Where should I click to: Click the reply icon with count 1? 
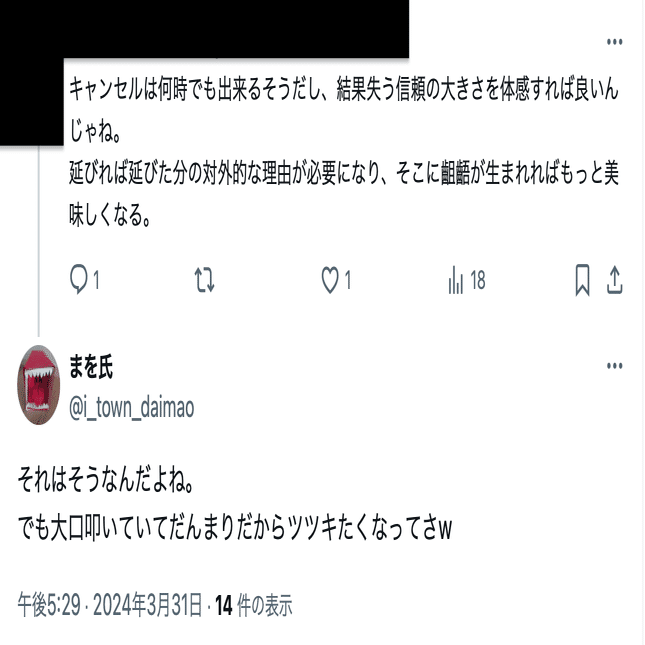79,280
